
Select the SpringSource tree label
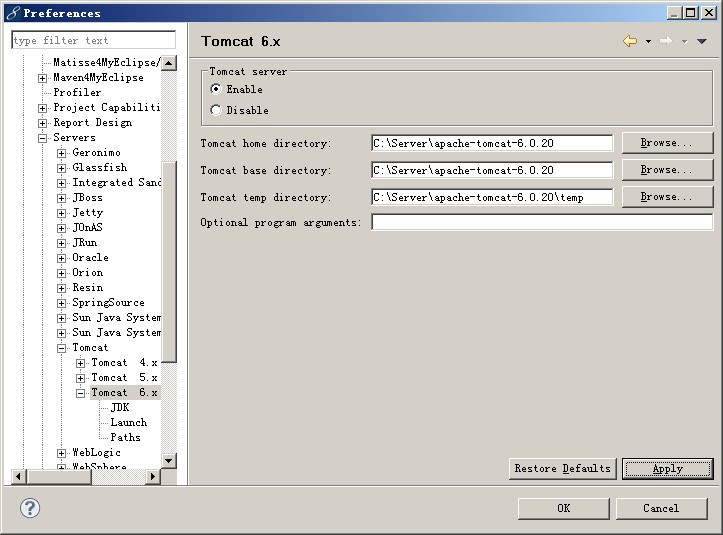(x=108, y=303)
